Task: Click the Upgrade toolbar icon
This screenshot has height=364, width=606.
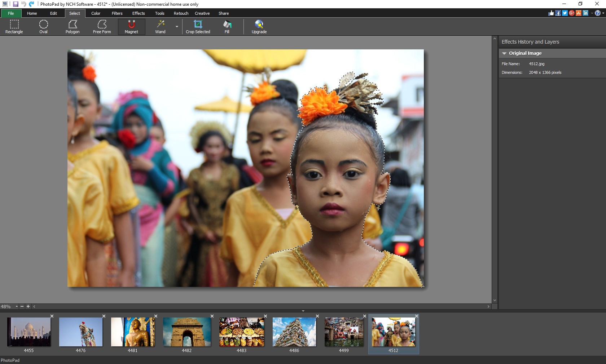Action: pos(259,26)
